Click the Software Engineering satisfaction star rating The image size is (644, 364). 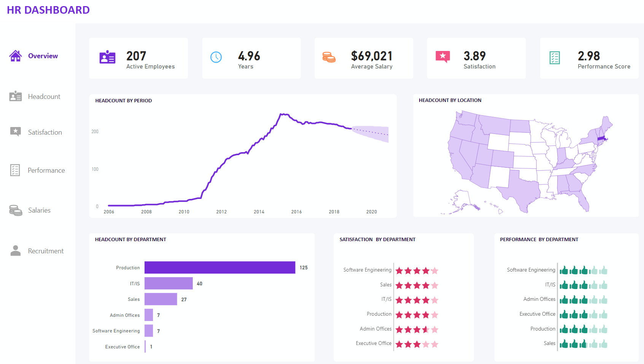[x=417, y=271]
